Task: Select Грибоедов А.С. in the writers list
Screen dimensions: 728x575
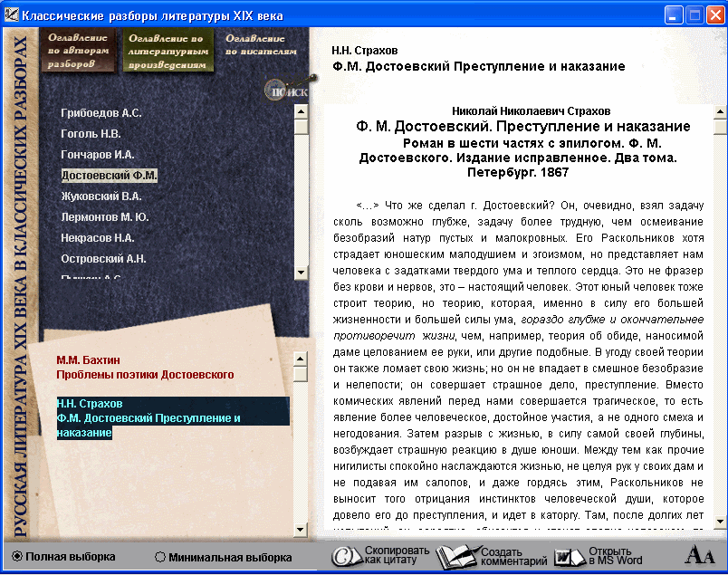Action: point(101,113)
